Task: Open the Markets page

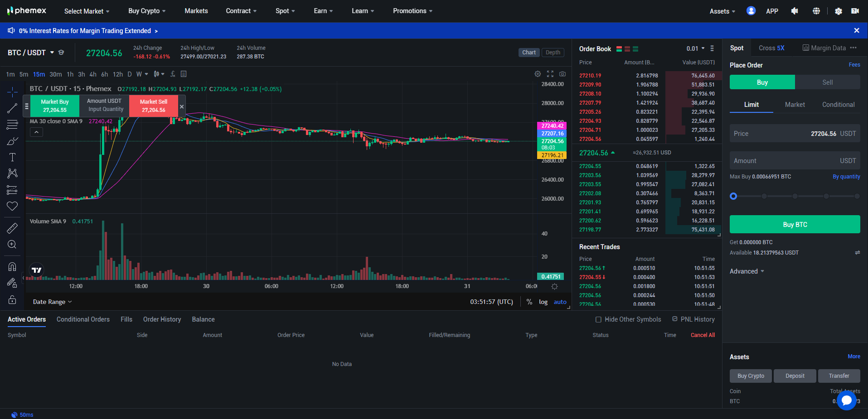Action: 196,11
